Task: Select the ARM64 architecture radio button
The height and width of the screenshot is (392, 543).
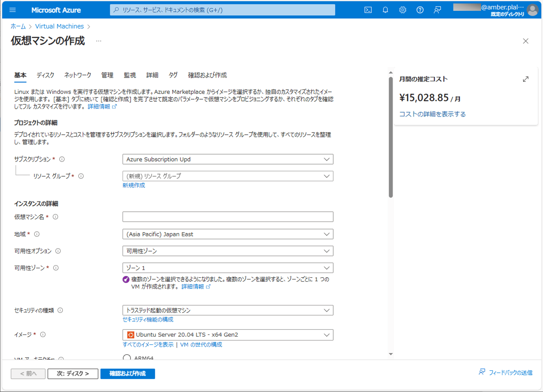Action: point(127,358)
